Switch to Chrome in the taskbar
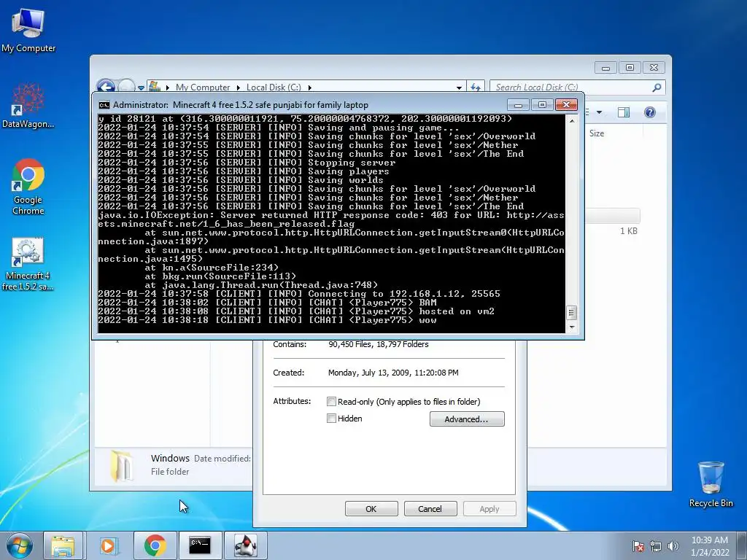The width and height of the screenshot is (747, 560). (155, 545)
